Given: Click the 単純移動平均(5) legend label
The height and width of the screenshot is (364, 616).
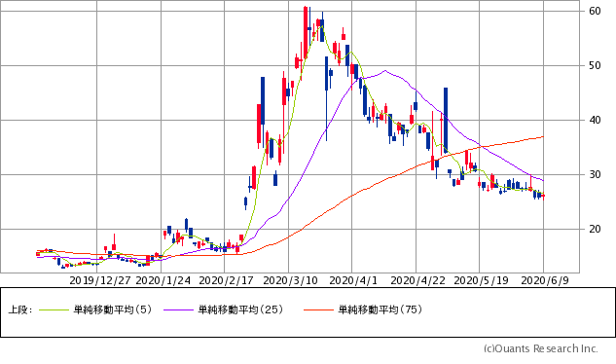Looking at the screenshot, I should (x=113, y=309).
